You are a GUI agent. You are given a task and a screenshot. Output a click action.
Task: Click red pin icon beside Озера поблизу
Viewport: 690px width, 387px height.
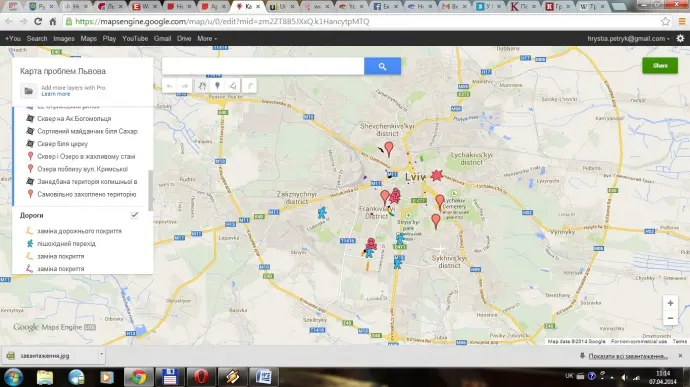point(30,169)
